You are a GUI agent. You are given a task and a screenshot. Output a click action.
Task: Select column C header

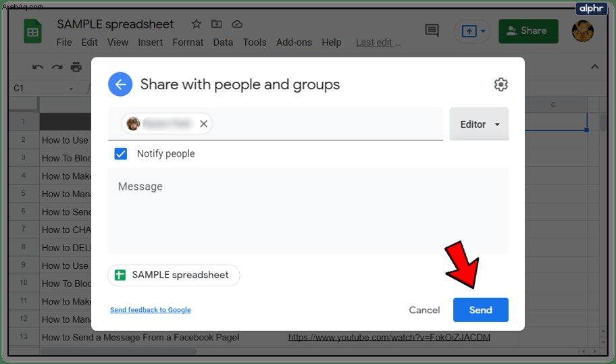[553, 105]
